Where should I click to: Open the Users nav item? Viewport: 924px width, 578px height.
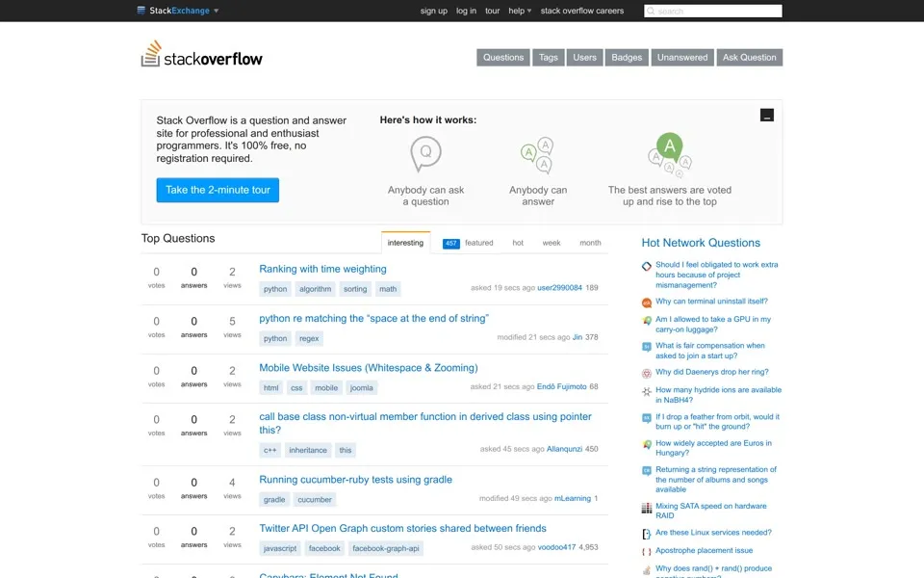pyautogui.click(x=584, y=57)
